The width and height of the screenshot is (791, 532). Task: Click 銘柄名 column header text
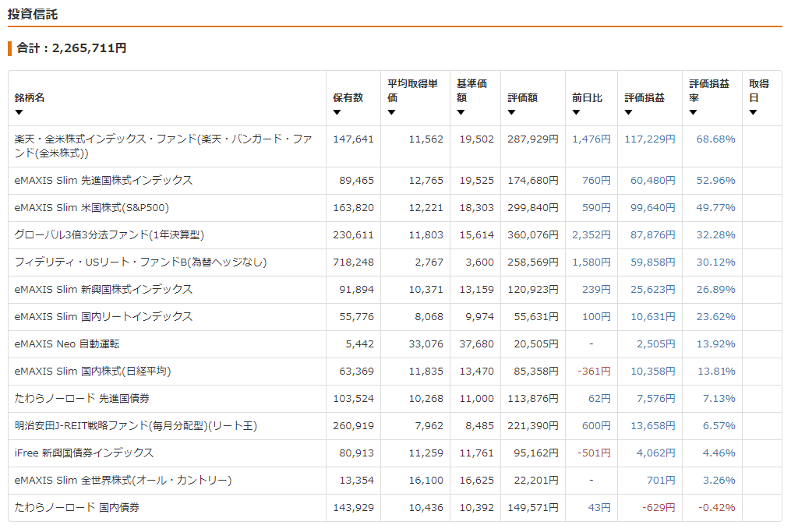coord(30,98)
